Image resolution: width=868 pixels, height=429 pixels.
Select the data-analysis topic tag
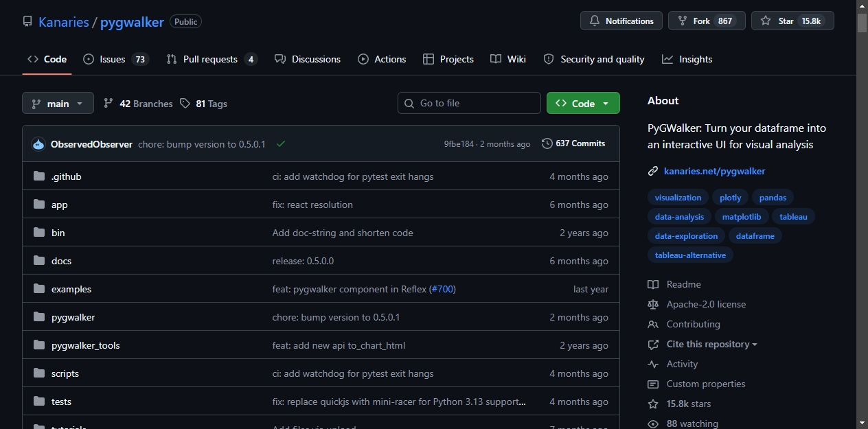pos(679,217)
